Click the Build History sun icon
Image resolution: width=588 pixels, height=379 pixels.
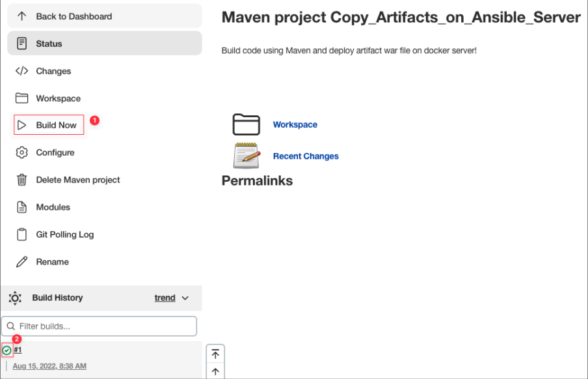[15, 298]
